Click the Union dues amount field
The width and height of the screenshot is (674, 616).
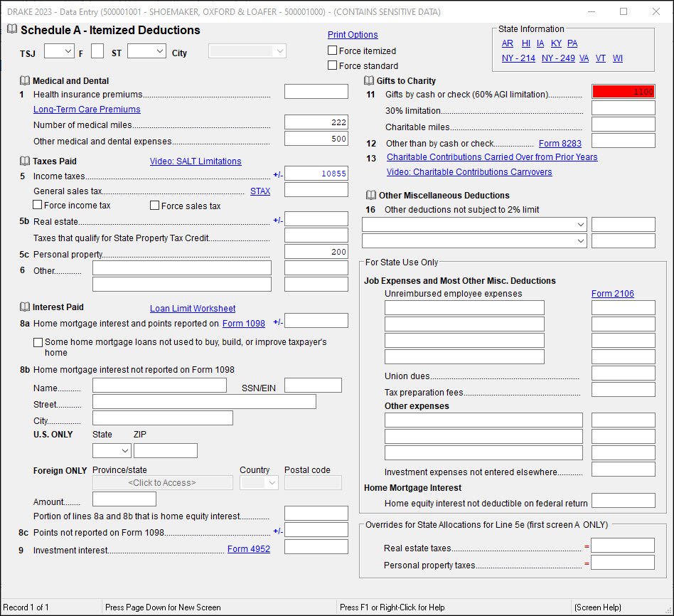(624, 373)
